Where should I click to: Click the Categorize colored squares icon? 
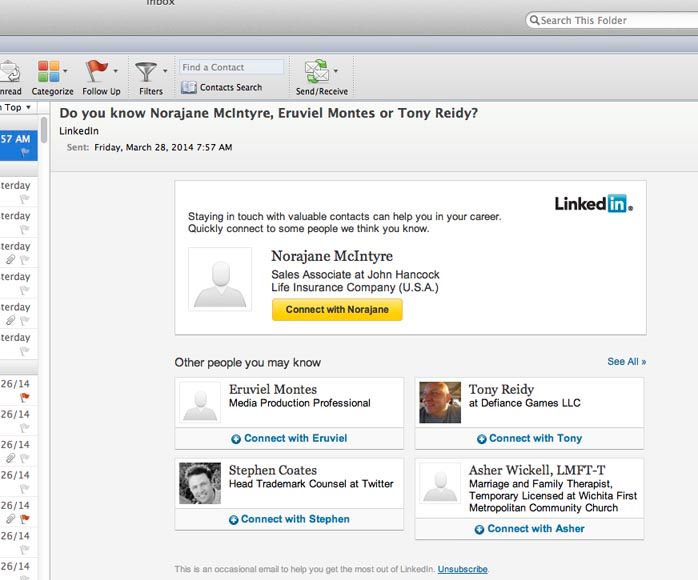point(48,72)
